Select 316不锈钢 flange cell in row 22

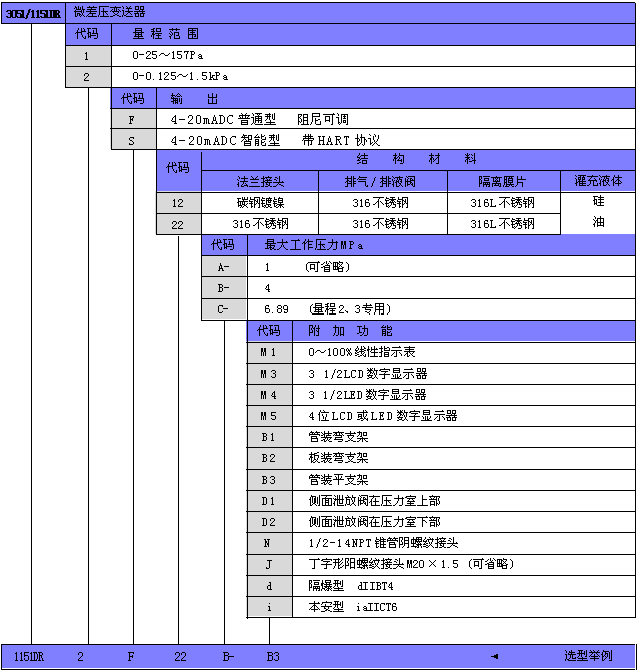point(260,224)
